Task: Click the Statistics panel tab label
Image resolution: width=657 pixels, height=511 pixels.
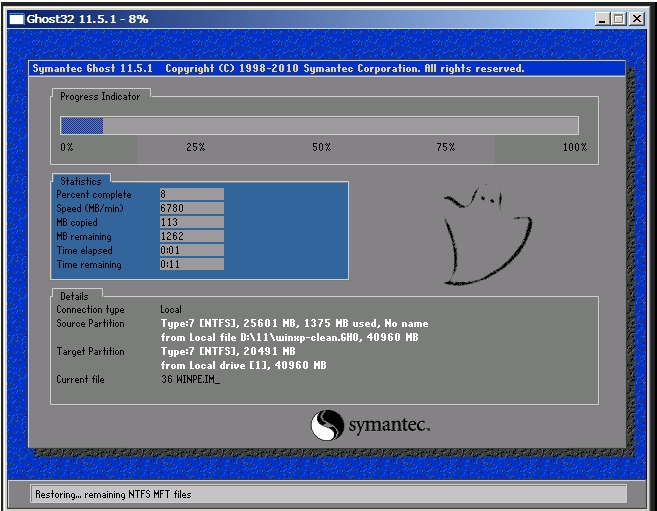Action: click(x=81, y=181)
